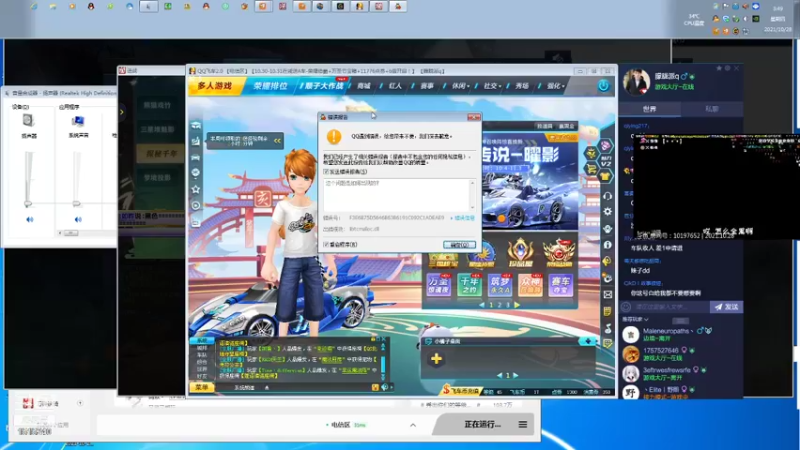Viewport: 800px width, 450px height.
Task: Click the 正在运行 button in launcher
Action: pyautogui.click(x=482, y=424)
